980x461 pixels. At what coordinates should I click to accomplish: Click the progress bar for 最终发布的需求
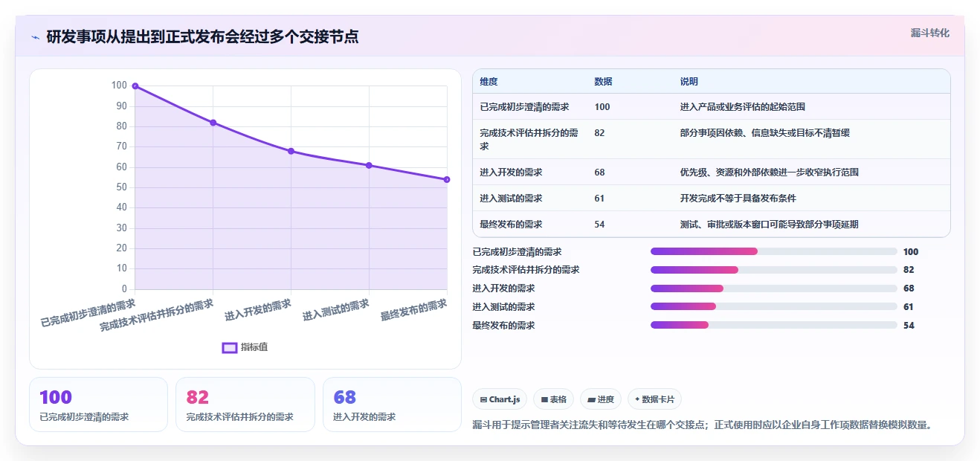(x=774, y=325)
